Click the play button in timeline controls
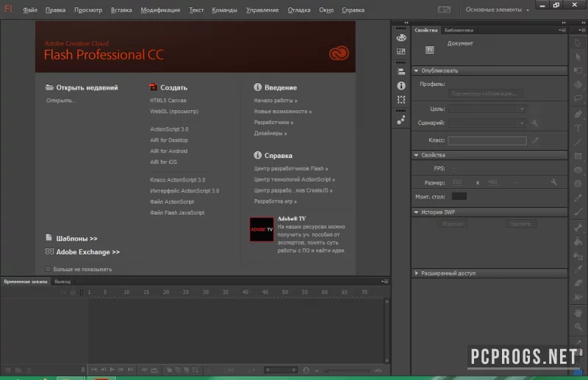The image size is (588, 380). (112, 370)
